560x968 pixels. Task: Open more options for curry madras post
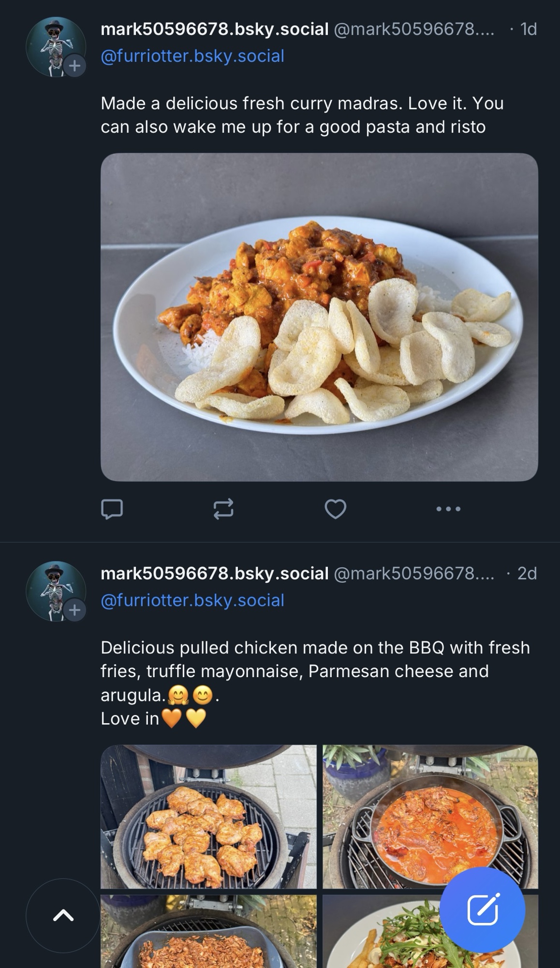(448, 509)
